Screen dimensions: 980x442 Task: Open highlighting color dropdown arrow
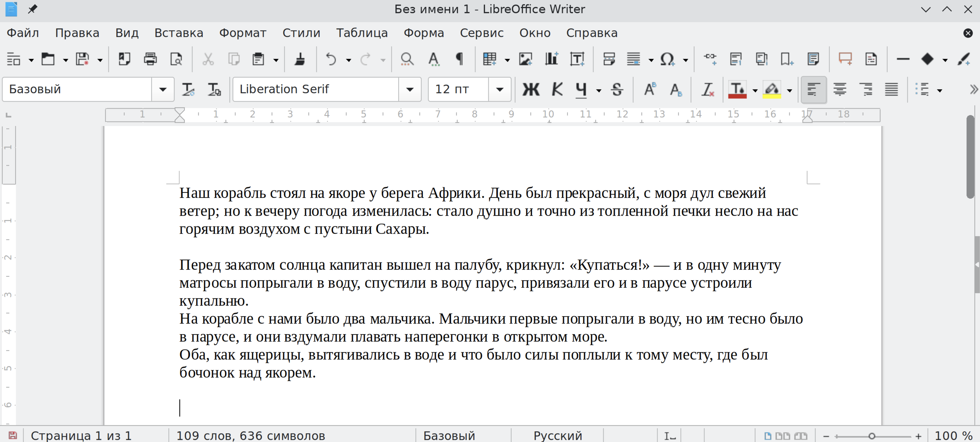790,91
